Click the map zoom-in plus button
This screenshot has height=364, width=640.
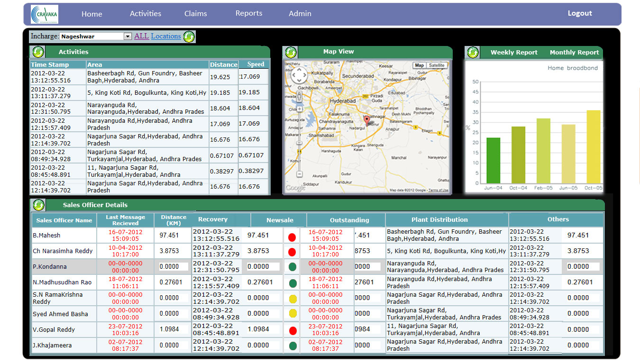tap(299, 109)
